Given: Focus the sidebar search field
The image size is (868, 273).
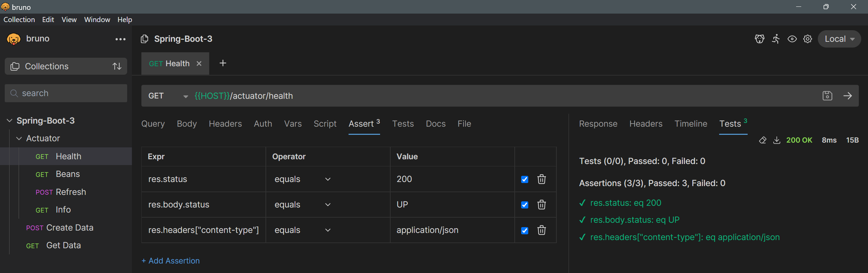Looking at the screenshot, I should click(x=66, y=93).
